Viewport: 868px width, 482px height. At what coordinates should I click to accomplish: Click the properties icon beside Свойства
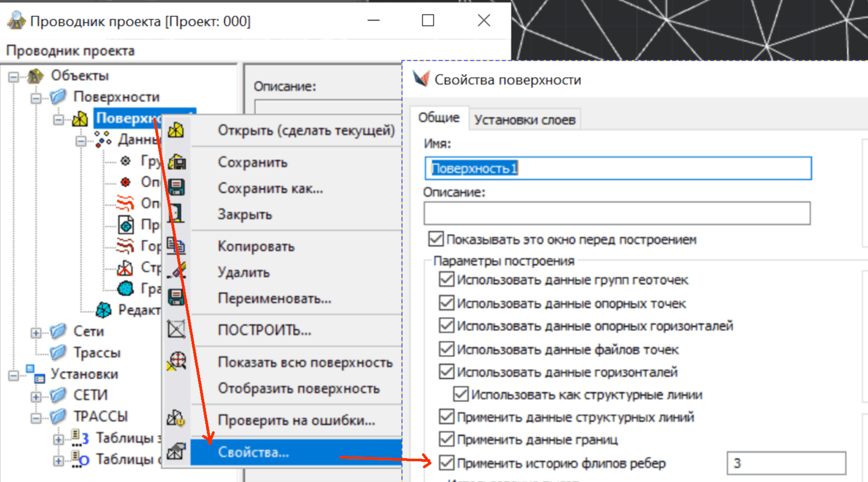pyautogui.click(x=176, y=451)
